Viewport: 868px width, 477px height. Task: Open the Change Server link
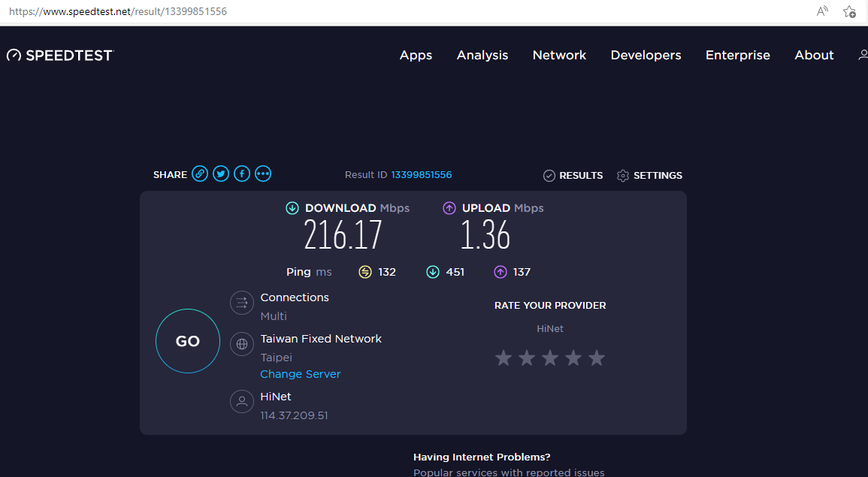300,374
